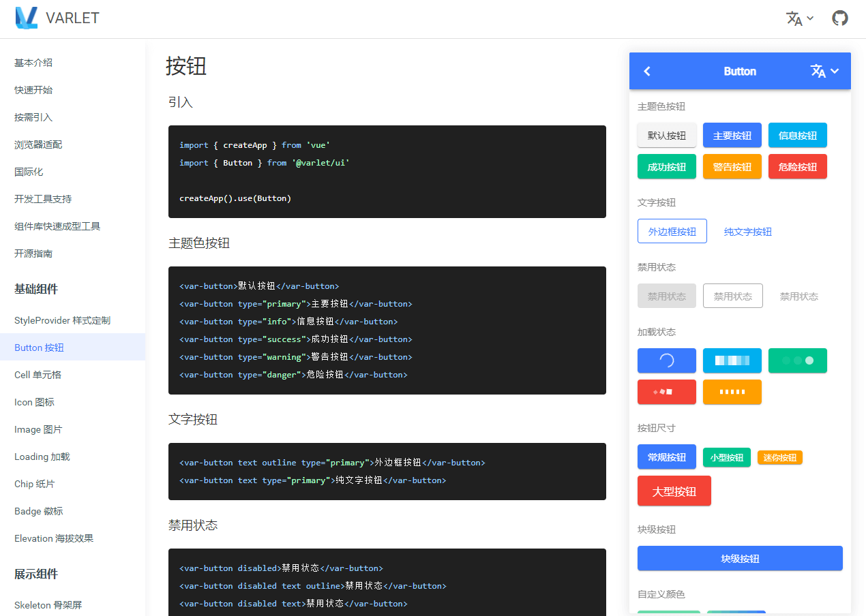The width and height of the screenshot is (866, 616).
Task: Click the blue 主要按钮 button
Action: (732, 135)
